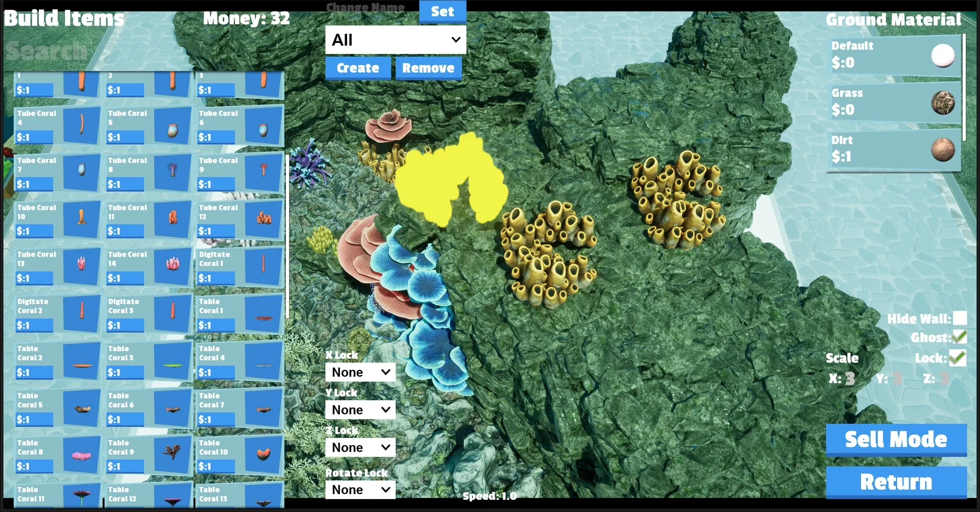Expand the X Lock dropdown
The width and height of the screenshot is (980, 512).
pyautogui.click(x=360, y=372)
